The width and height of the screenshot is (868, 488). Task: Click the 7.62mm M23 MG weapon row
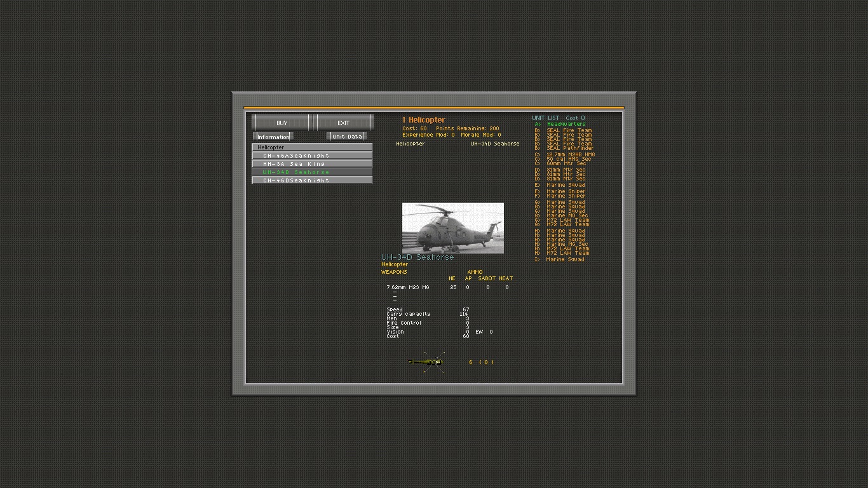[x=448, y=287]
